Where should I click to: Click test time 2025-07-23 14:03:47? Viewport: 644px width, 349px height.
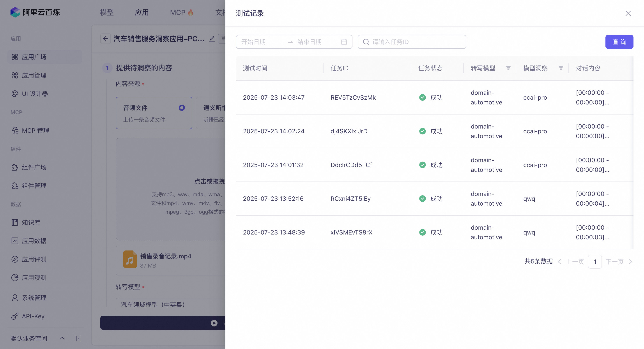point(274,97)
